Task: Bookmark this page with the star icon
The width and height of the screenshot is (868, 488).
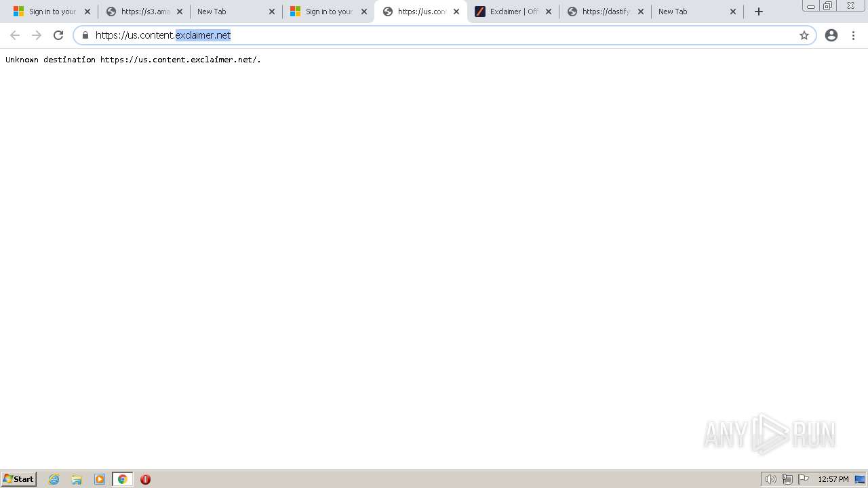Action: 804,35
